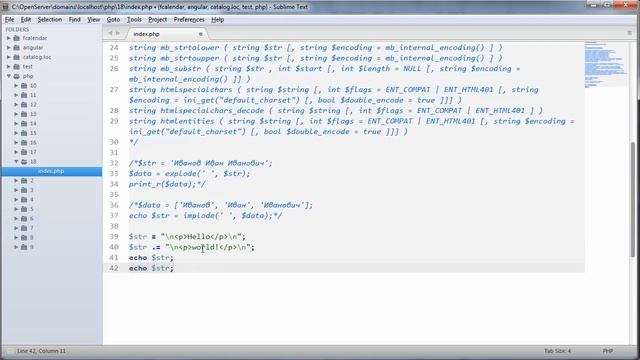Click folder icon next to 7
Viewport: 640px width, 360px height.
tap(24, 228)
